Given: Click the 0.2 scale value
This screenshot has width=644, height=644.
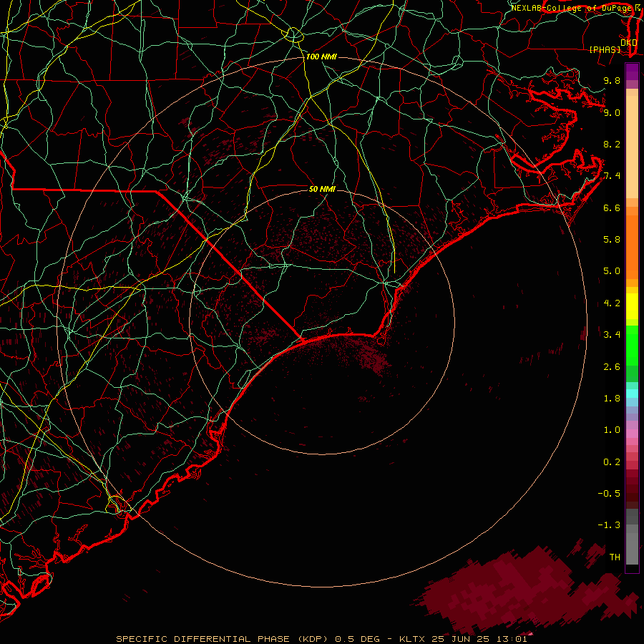Looking at the screenshot, I should coord(612,462).
